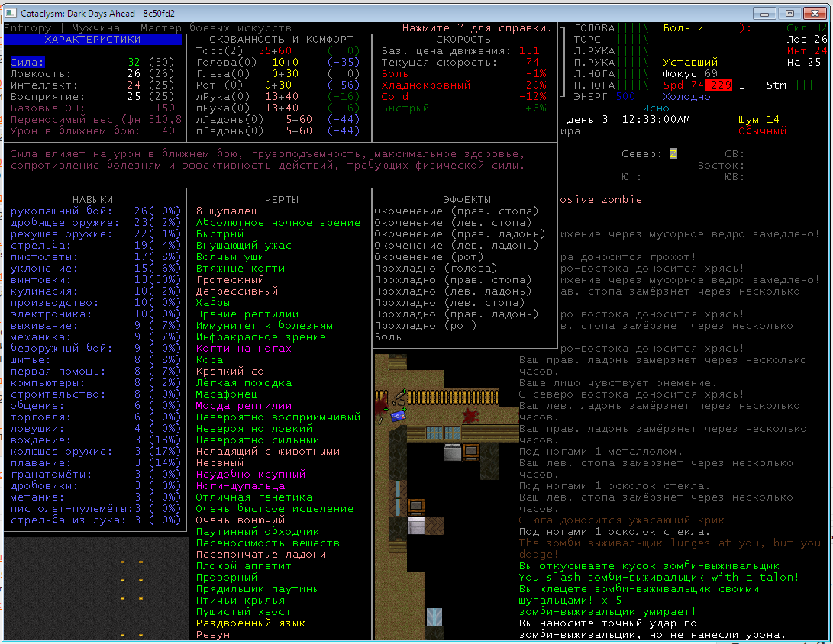This screenshot has width=833, height=644.
Task: Select the right blue window tile
Action: 453,432
